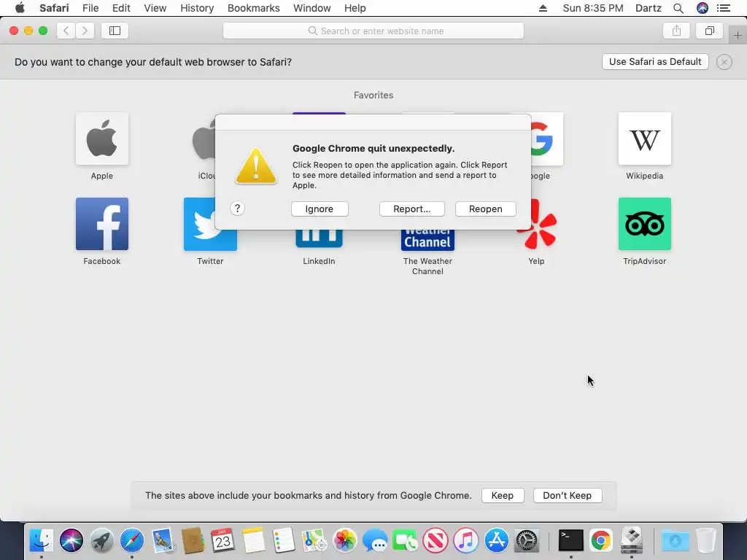Screen dimensions: 747x560
Task: Launch Siri from the Dock
Action: tap(71, 540)
